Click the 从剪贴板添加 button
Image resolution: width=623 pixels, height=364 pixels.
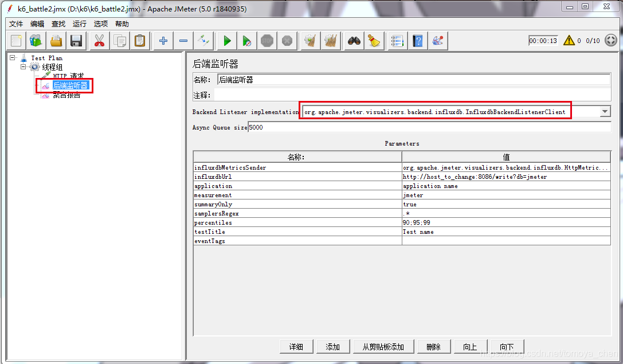point(383,347)
